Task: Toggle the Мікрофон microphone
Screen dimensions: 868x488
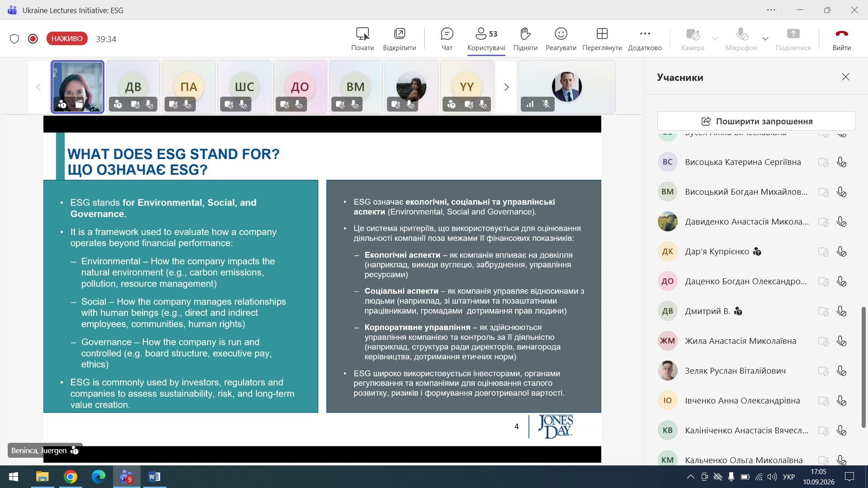Action: tap(741, 39)
